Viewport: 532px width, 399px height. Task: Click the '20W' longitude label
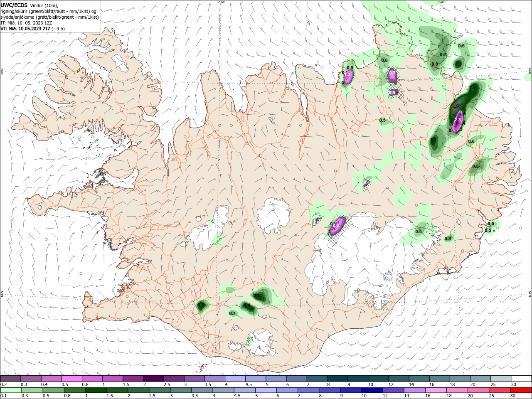click(221, 2)
